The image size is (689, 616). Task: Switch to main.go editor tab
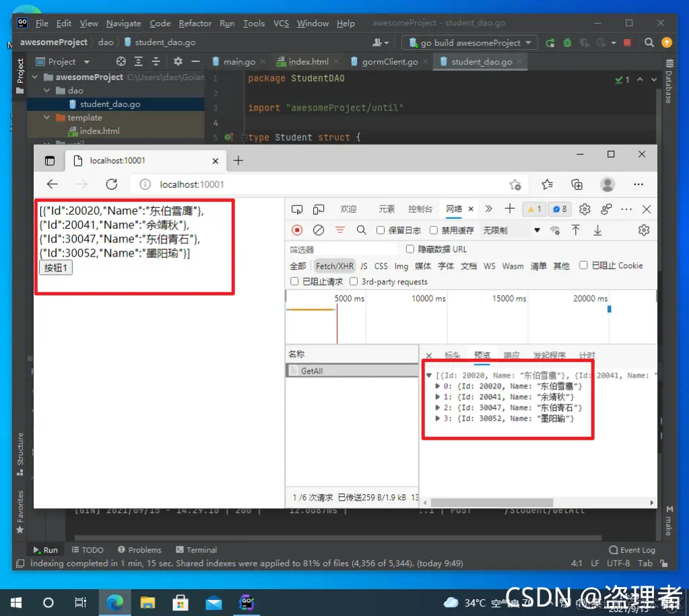(x=239, y=62)
